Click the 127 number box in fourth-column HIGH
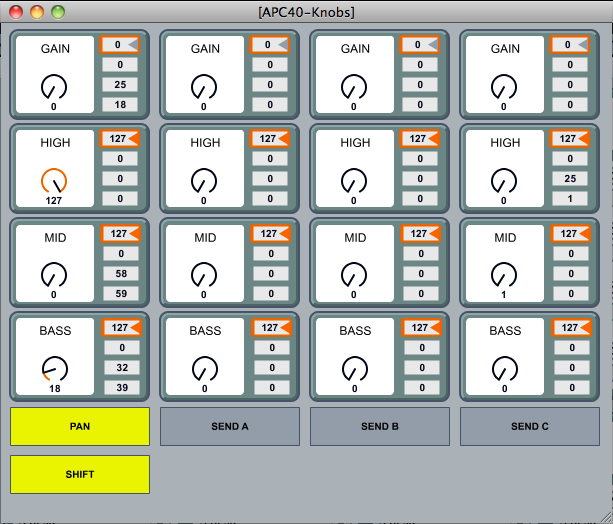The image size is (613, 524). tap(570, 139)
